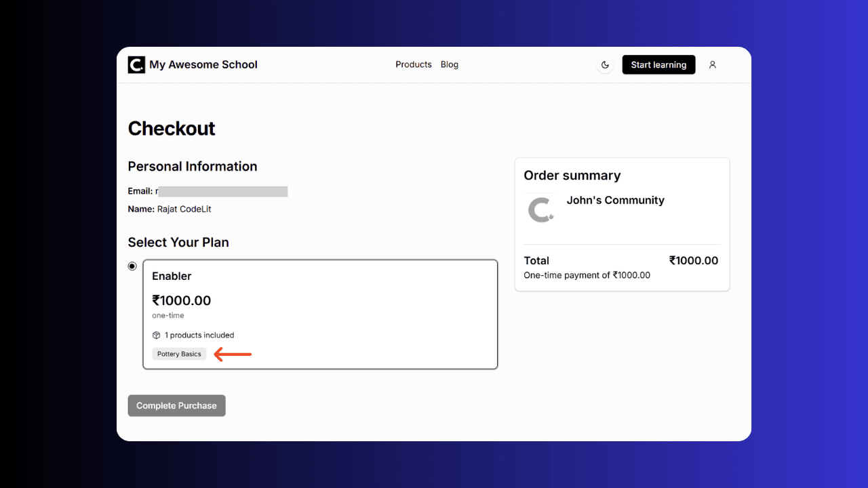Open the user profile icon
The image size is (868, 488).
712,65
